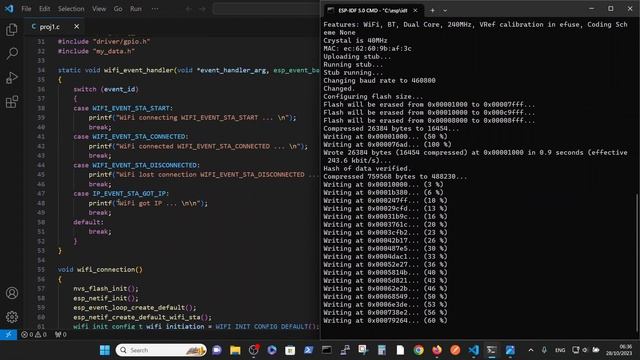Image resolution: width=640 pixels, height=360 pixels.
Task: Expand the hidden menus ellipsis
Action: (155, 9)
